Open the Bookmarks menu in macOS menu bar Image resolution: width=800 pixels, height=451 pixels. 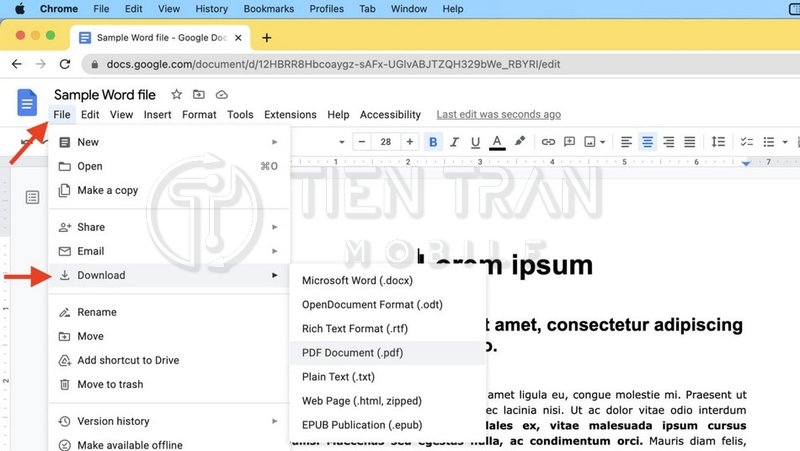pos(268,9)
